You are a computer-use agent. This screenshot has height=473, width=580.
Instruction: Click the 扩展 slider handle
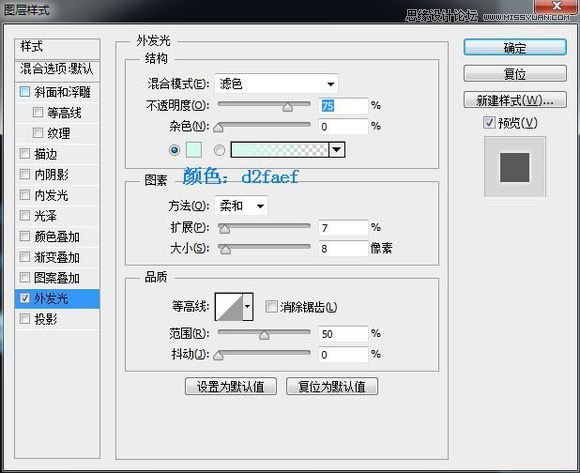224,229
